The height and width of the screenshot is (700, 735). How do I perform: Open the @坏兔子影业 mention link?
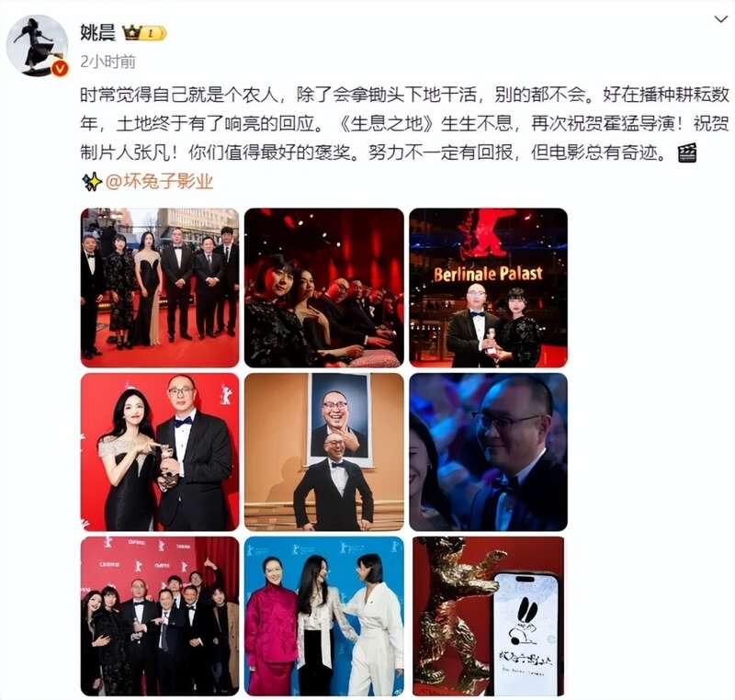point(159,181)
